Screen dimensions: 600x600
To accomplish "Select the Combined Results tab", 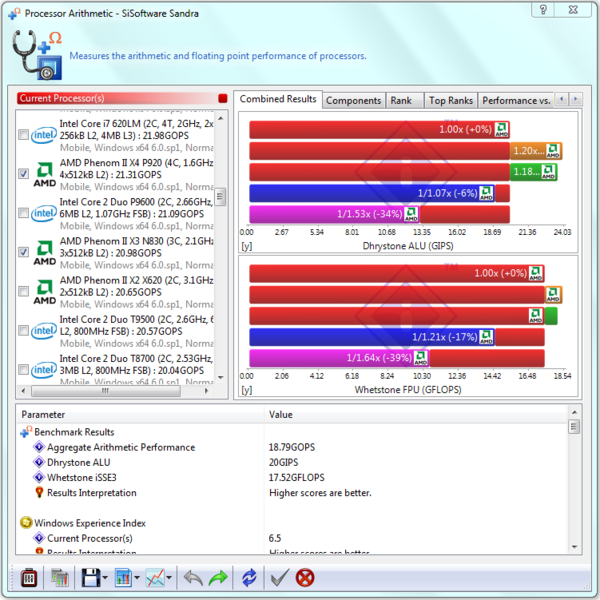I will (278, 99).
